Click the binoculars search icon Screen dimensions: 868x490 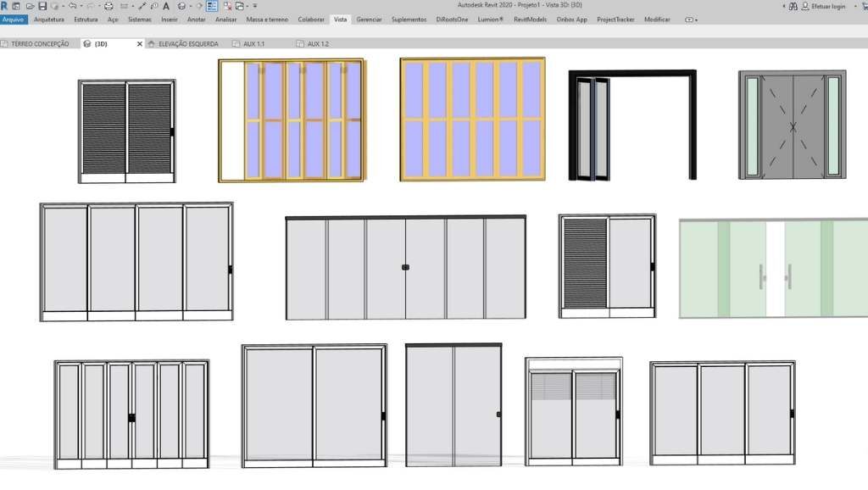(791, 6)
